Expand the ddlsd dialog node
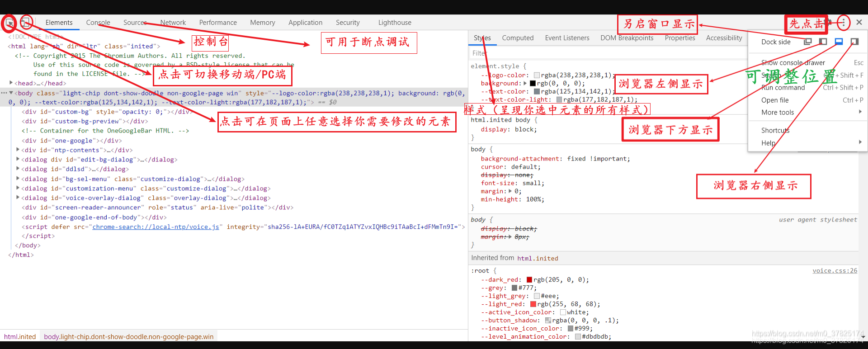The image size is (868, 349). coord(18,169)
